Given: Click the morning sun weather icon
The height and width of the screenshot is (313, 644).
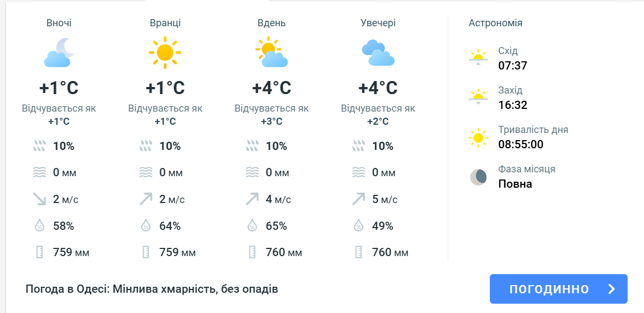Looking at the screenshot, I should tap(165, 52).
